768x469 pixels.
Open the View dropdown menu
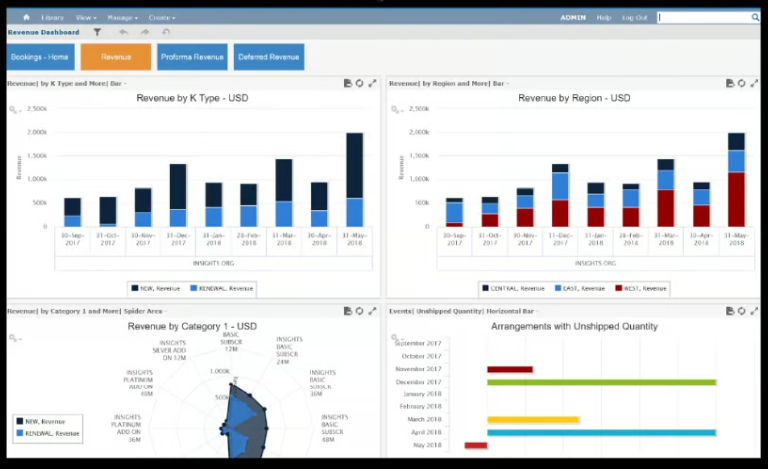(x=86, y=17)
